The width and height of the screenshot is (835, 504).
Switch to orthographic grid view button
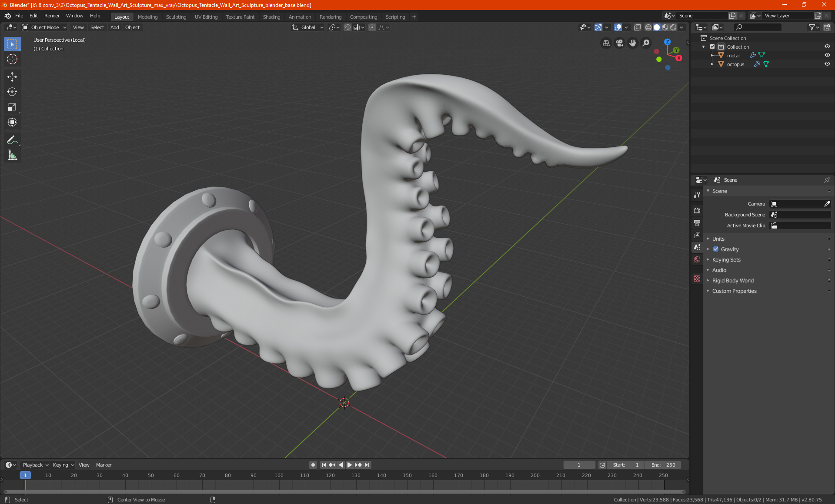pos(606,43)
